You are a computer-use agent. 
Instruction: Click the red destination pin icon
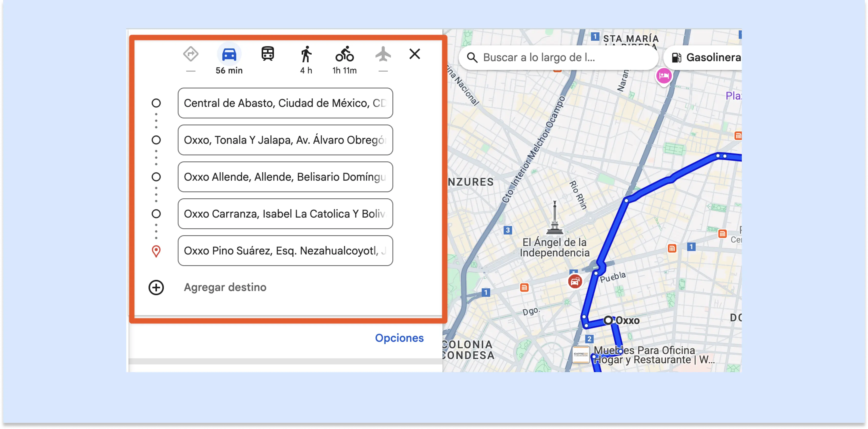coord(156,251)
